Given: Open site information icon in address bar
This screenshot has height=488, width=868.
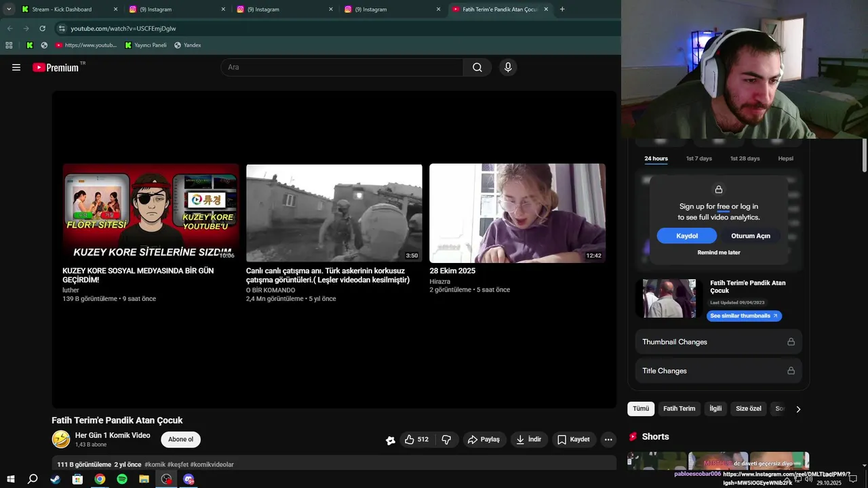Looking at the screenshot, I should pos(62,28).
